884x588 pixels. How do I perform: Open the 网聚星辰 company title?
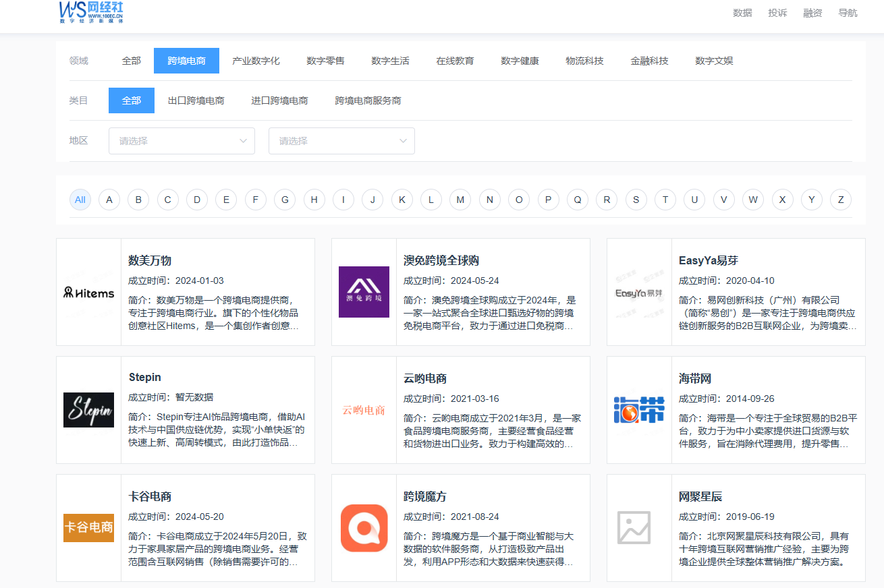pos(700,496)
